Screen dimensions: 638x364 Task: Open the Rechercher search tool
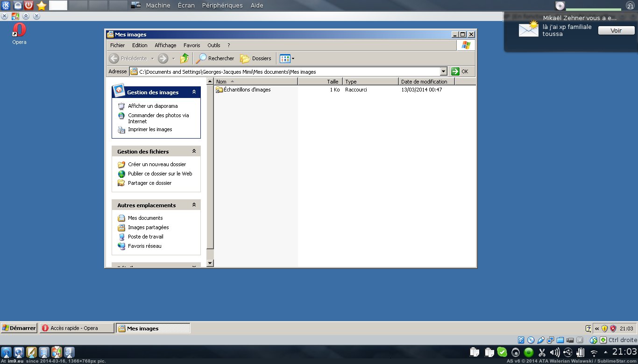(x=215, y=58)
